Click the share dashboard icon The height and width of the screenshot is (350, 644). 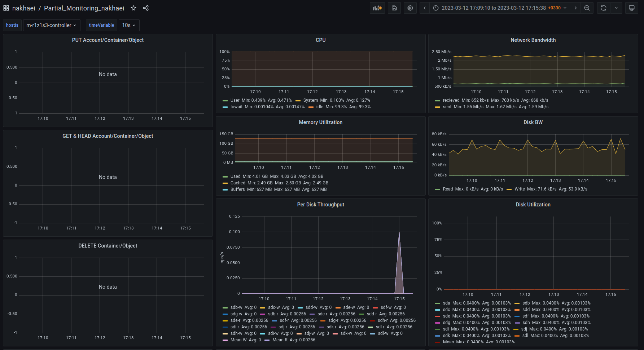146,8
